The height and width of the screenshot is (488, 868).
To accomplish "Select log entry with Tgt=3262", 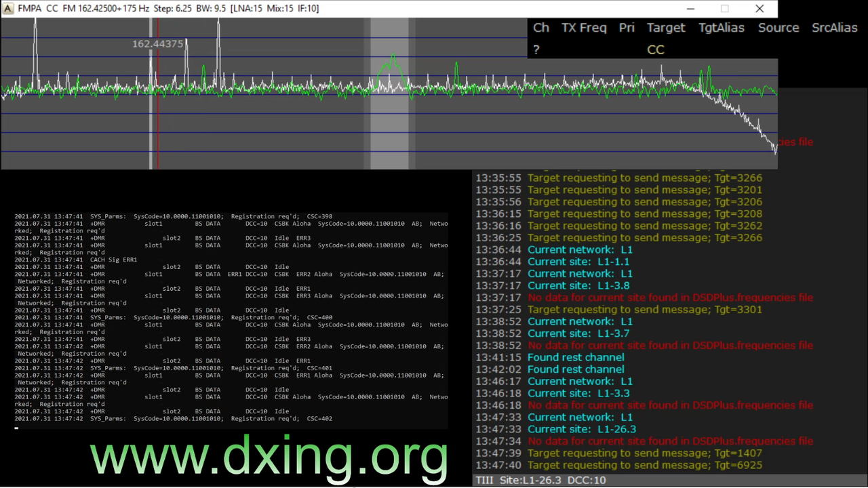I will point(618,226).
